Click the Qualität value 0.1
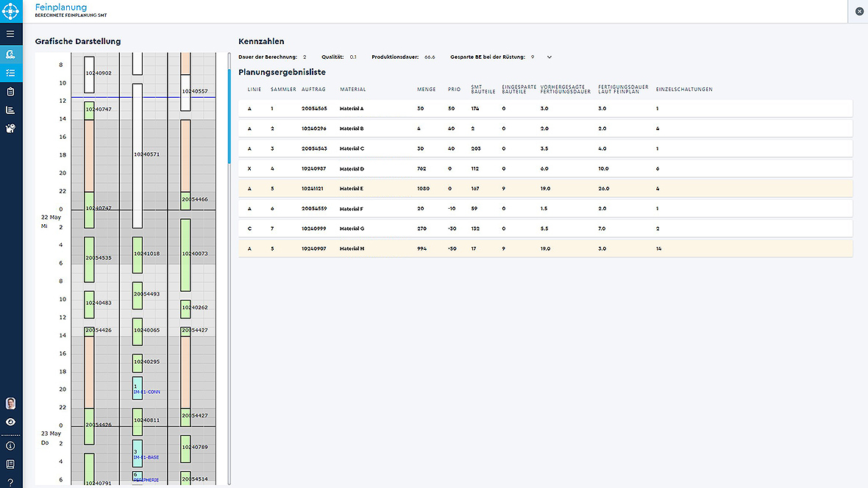This screenshot has height=488, width=868. tap(353, 57)
